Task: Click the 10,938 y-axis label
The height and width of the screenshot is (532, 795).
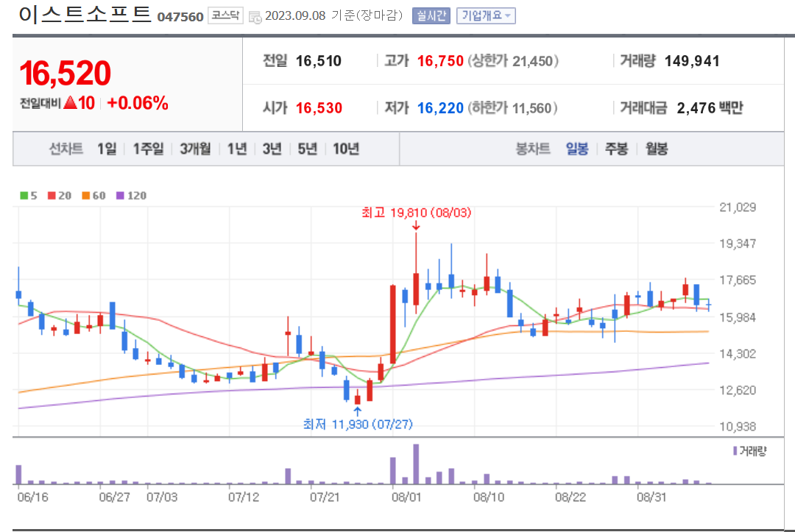Action: [738, 427]
